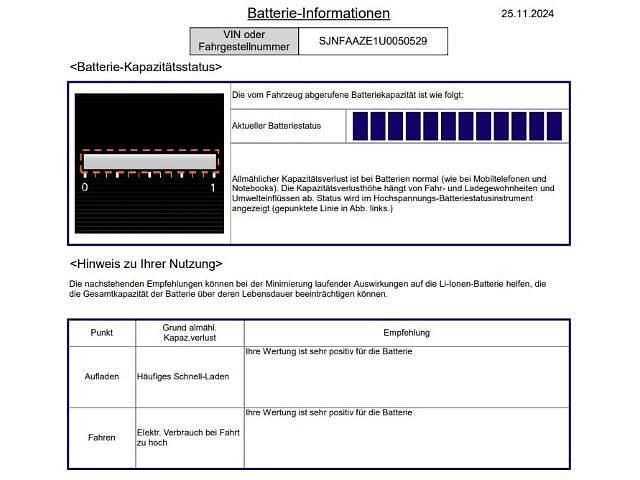Viewport: 640px width, 480px height.
Task: Click the Hinweis zu Ihrer Nutzung heading
Action: pos(146,264)
